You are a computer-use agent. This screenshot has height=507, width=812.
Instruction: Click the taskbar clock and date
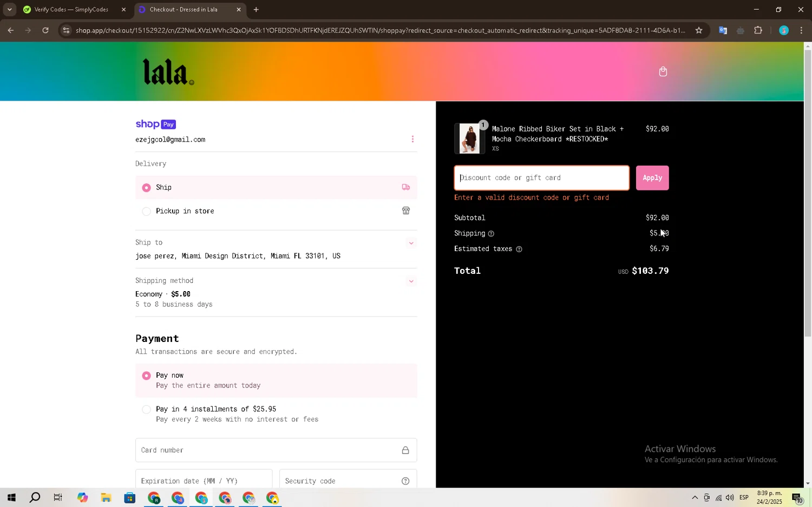[769, 498]
